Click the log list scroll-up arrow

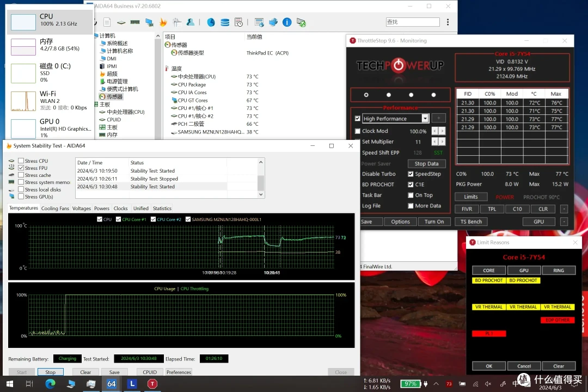coord(261,162)
